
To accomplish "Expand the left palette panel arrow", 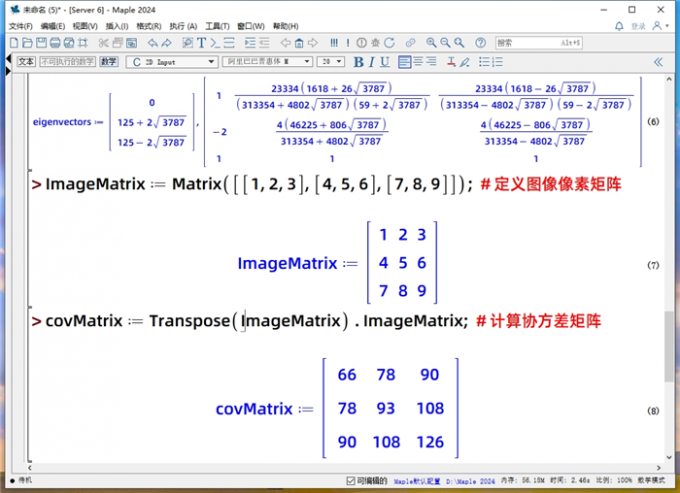I will click(8, 71).
